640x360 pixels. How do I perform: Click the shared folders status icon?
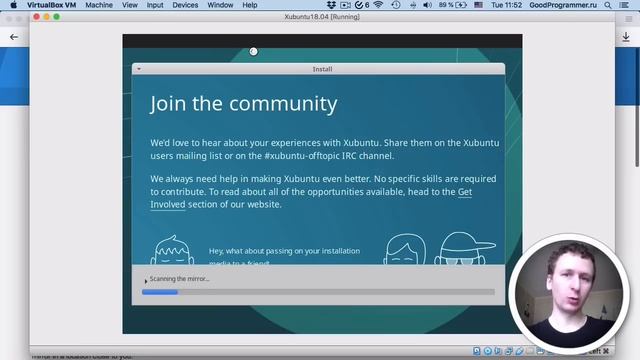tap(530, 351)
